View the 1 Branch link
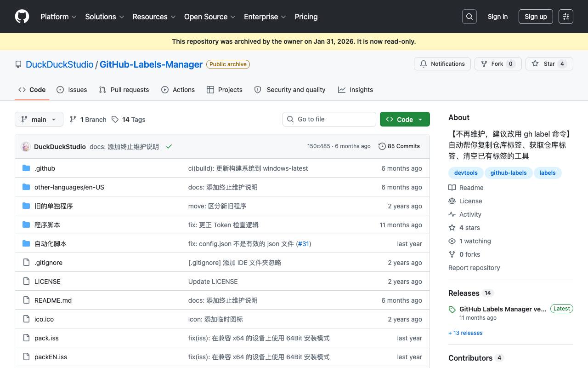 88,120
